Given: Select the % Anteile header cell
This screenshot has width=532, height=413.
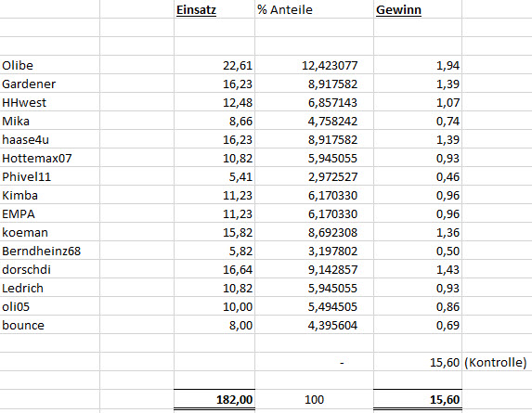Looking at the screenshot, I should click(x=314, y=9).
